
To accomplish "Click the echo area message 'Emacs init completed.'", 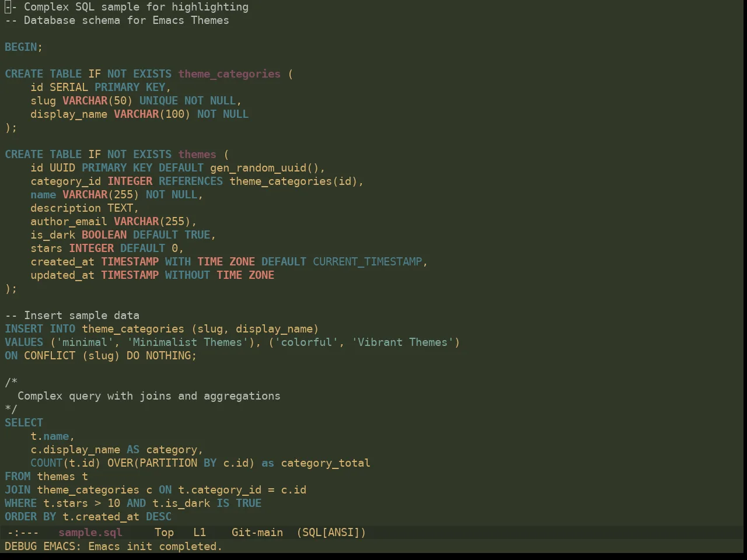I will pos(155,546).
